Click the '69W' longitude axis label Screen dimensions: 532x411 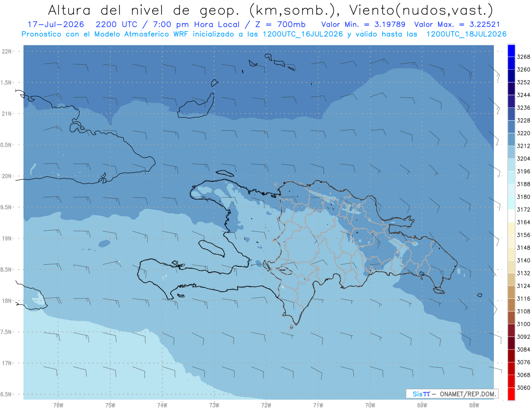422,405
